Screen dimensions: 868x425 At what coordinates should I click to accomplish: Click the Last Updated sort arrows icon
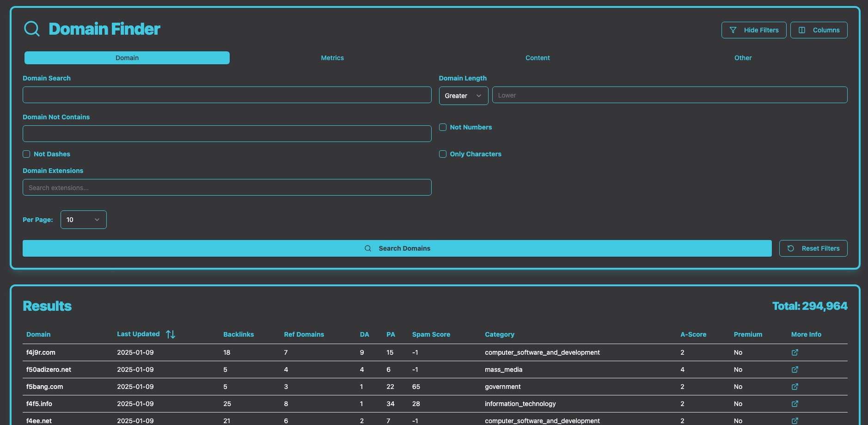coord(171,334)
